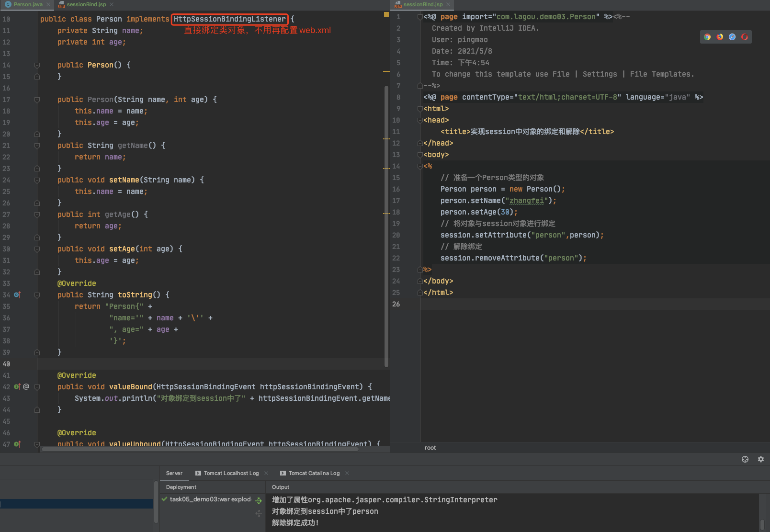Click yellow inspection indicator square in Person.java
The width and height of the screenshot is (770, 532).
click(386, 14)
